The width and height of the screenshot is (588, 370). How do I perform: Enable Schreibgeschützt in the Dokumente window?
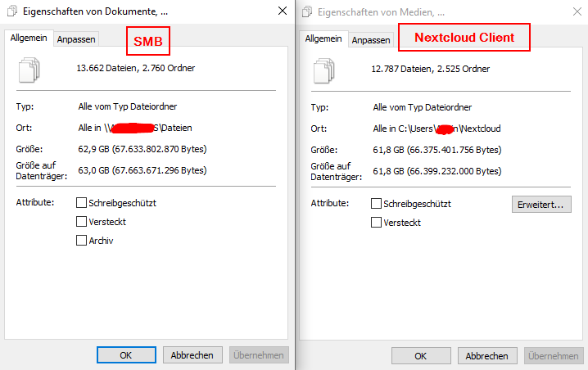[x=81, y=203]
